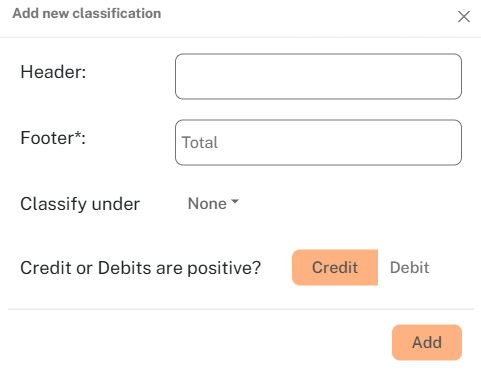Click the orange Add button
The width and height of the screenshot is (481, 379).
[427, 342]
